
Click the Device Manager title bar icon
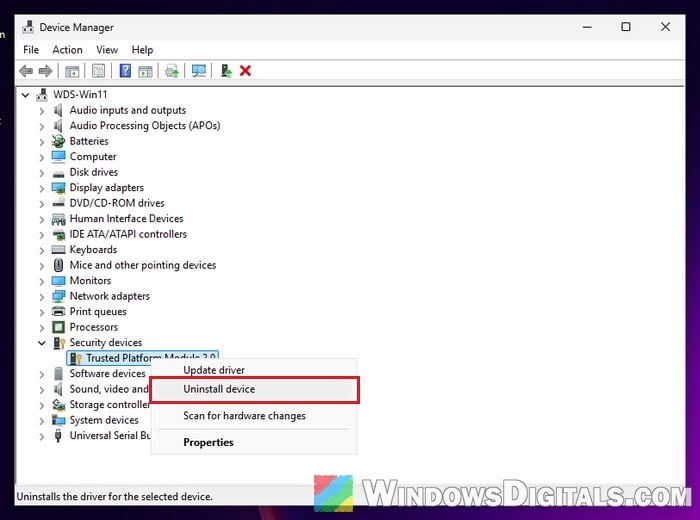(x=28, y=27)
